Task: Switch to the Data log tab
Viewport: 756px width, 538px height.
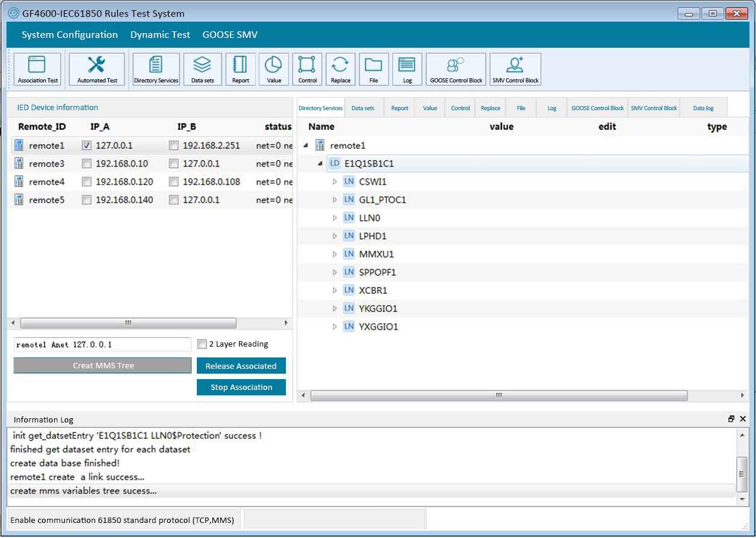Action: [703, 108]
